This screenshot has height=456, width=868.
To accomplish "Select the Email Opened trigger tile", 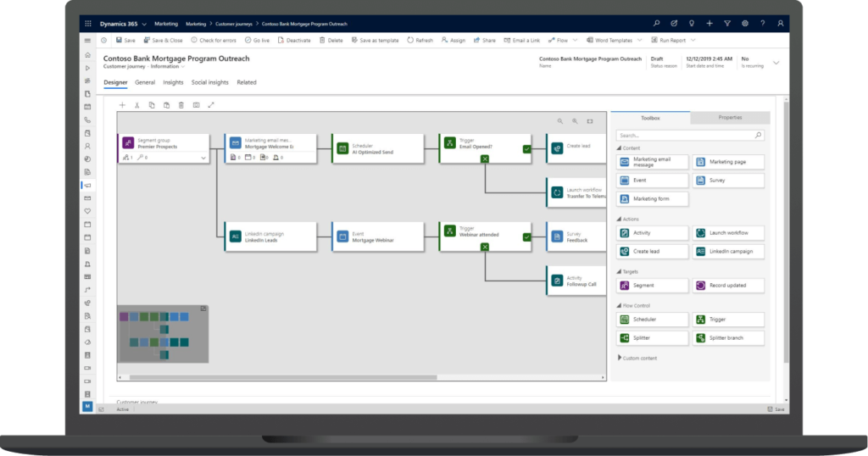I will pos(486,148).
